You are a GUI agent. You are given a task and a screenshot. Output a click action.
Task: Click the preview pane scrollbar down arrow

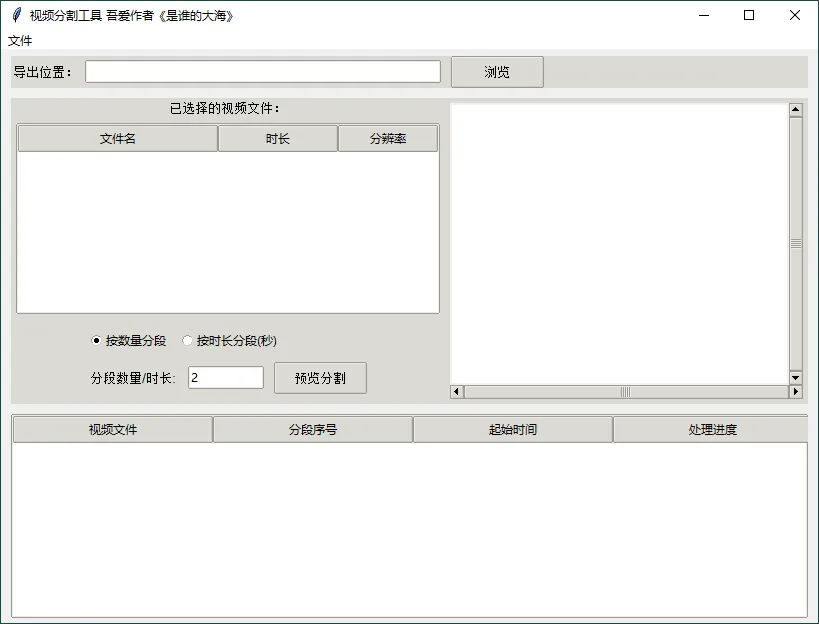tap(796, 378)
